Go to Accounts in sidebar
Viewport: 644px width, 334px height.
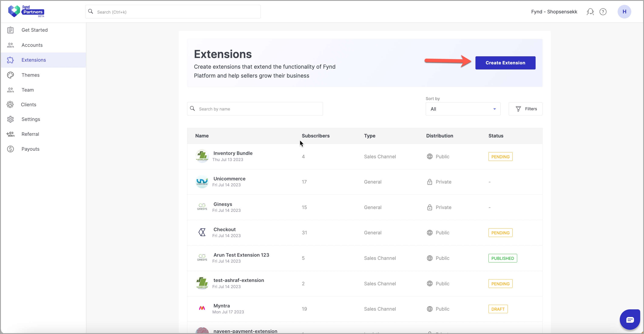44,45
